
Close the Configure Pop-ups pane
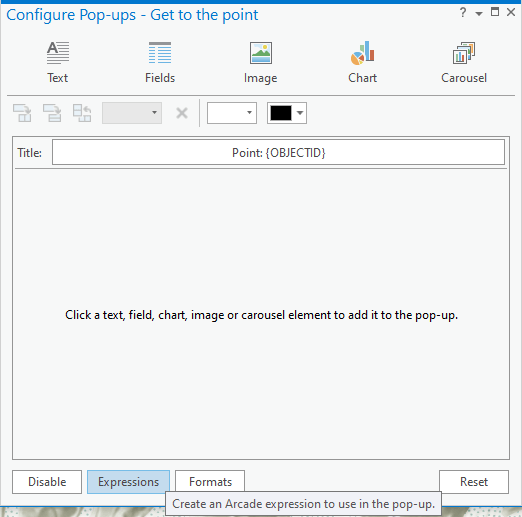pyautogui.click(x=511, y=12)
